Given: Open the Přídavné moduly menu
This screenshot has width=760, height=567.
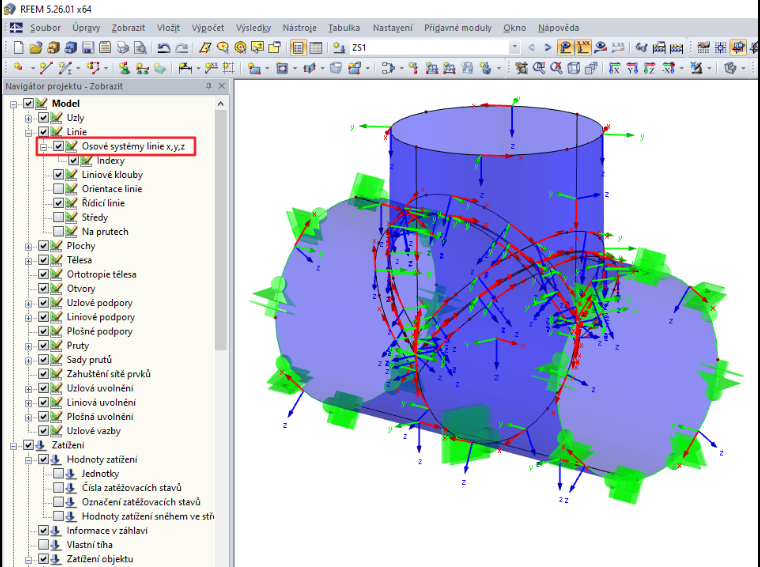Looking at the screenshot, I should click(458, 28).
